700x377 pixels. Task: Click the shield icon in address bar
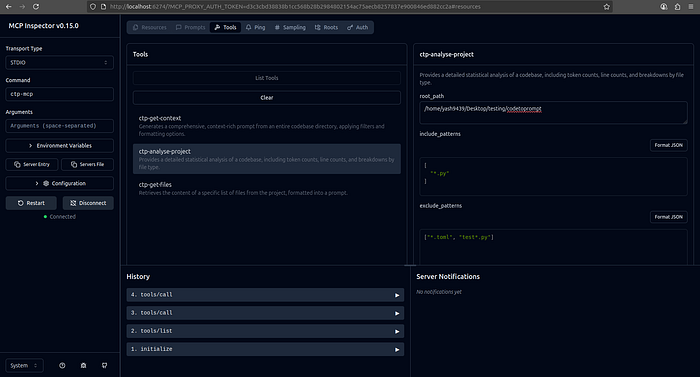pyautogui.click(x=93, y=7)
